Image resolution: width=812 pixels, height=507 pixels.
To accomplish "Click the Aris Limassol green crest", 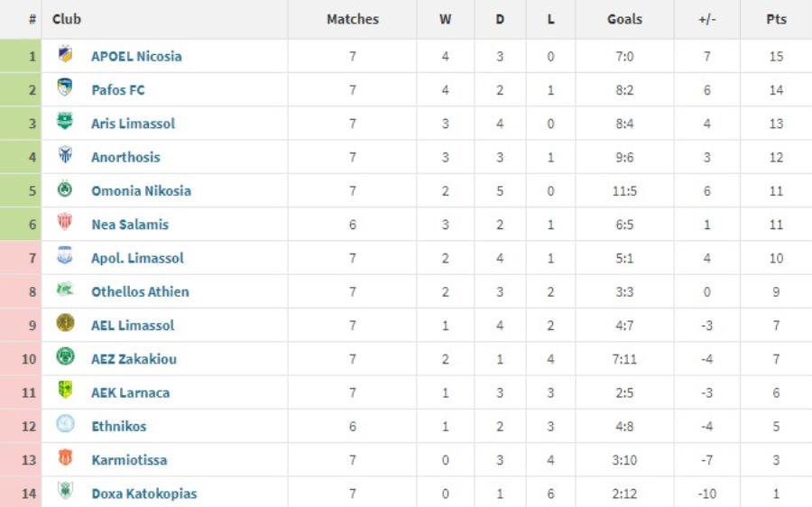I will point(65,121).
